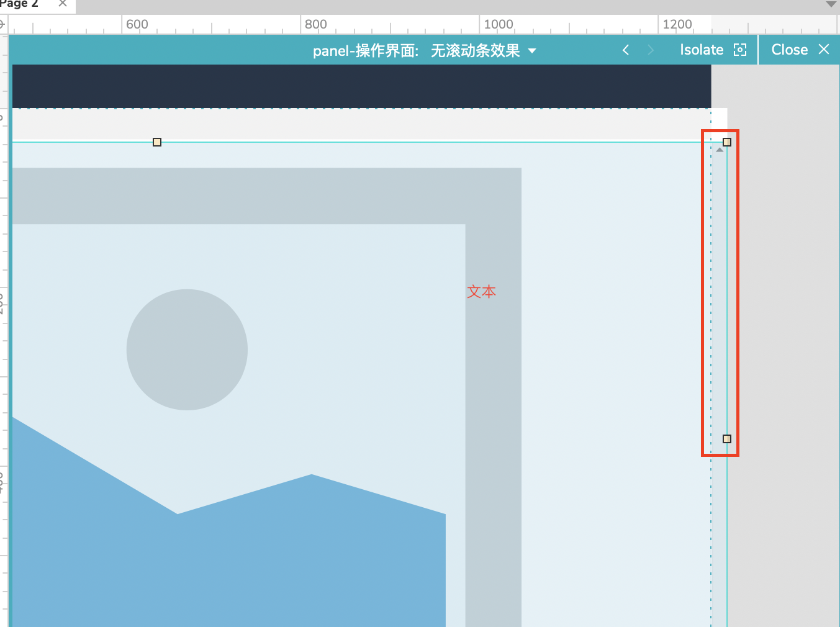Click the X icon next to Close
The height and width of the screenshot is (627, 840).
824,50
